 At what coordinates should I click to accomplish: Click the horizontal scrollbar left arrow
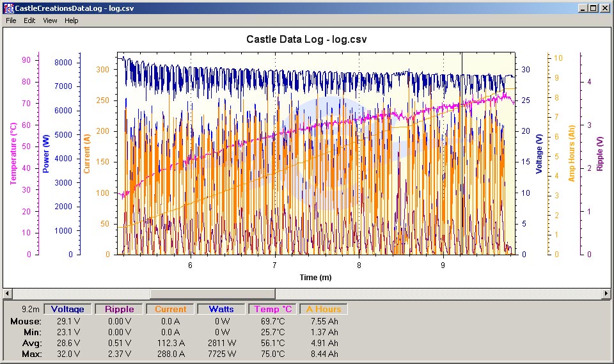pyautogui.click(x=8, y=293)
